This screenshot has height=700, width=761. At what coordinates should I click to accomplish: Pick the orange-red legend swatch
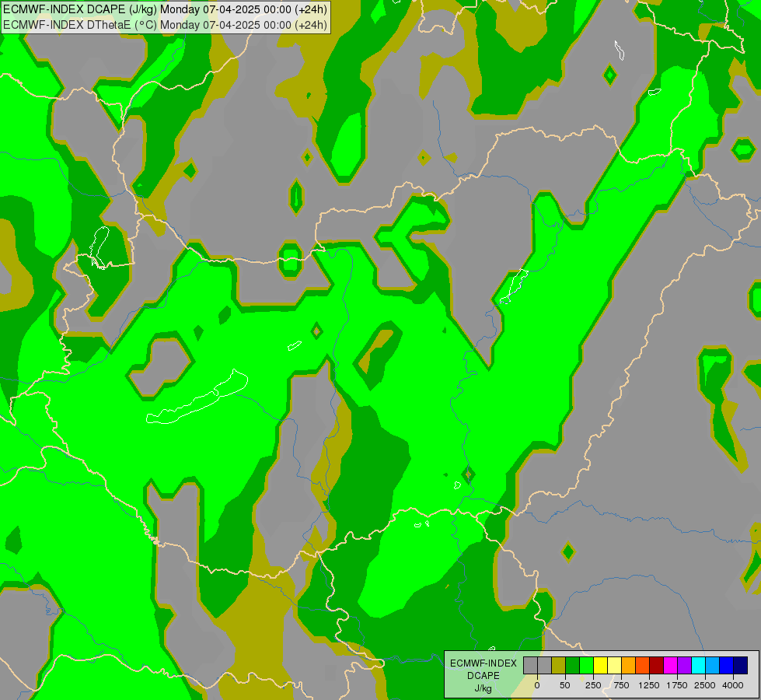(643, 665)
